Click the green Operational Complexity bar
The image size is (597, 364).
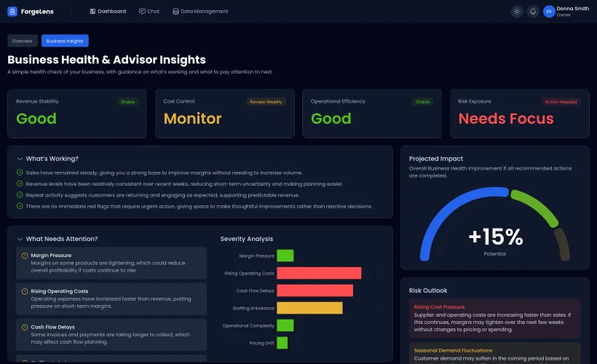coord(285,325)
